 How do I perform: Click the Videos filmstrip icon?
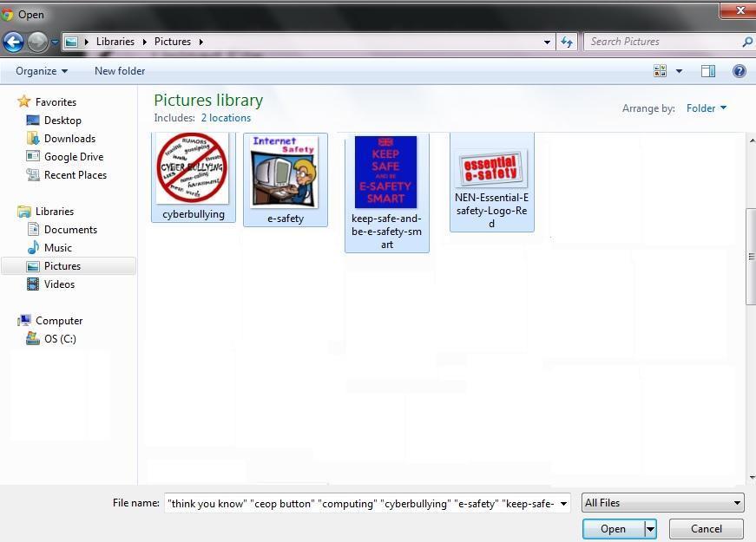click(x=33, y=284)
